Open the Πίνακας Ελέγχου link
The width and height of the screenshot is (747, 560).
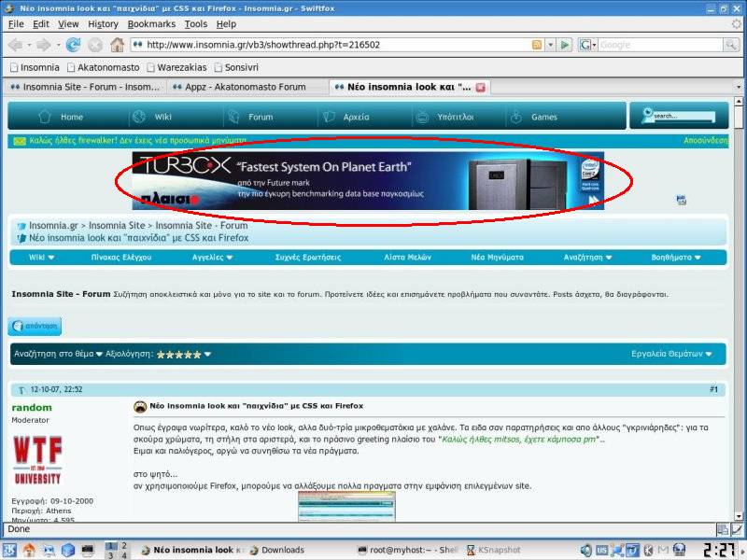coord(121,258)
